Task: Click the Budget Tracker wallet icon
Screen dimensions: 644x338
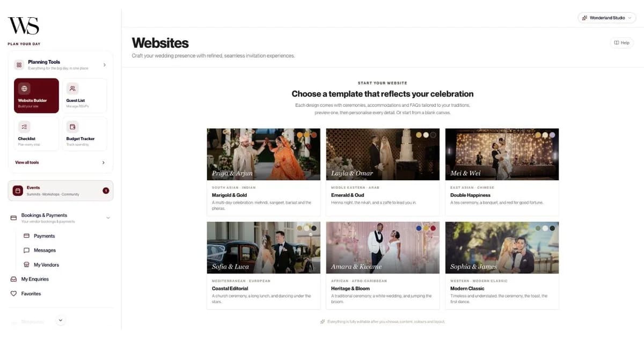Action: pyautogui.click(x=72, y=127)
